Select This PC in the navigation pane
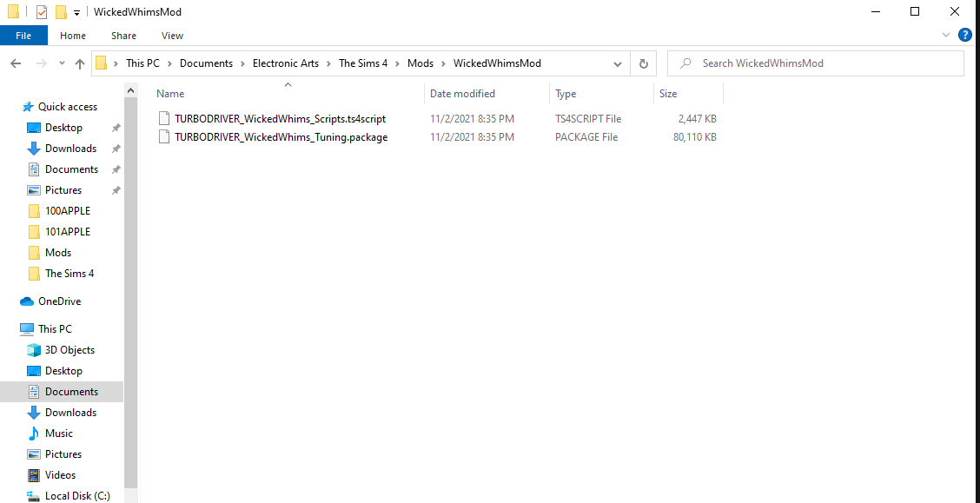Screen dimensions: 980x503 (x=55, y=328)
